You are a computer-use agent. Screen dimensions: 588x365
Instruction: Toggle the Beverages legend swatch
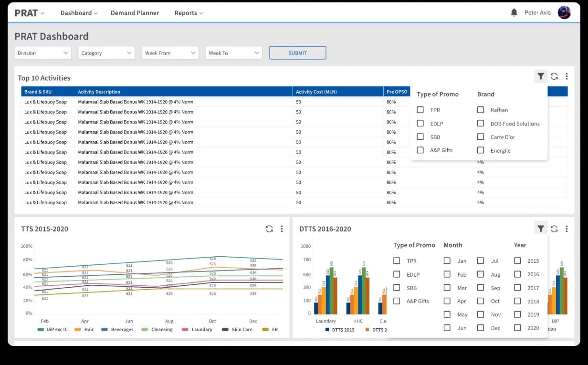click(105, 330)
